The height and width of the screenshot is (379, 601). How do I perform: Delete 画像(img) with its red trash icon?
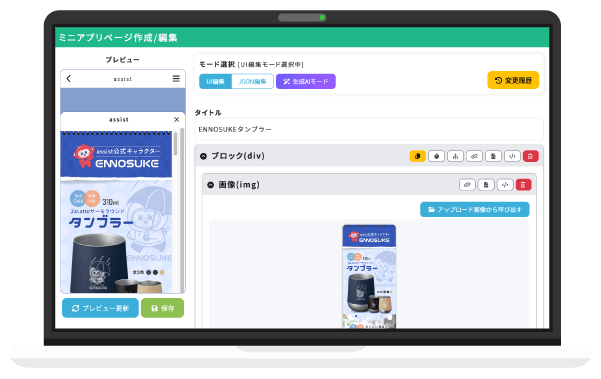pyautogui.click(x=523, y=185)
